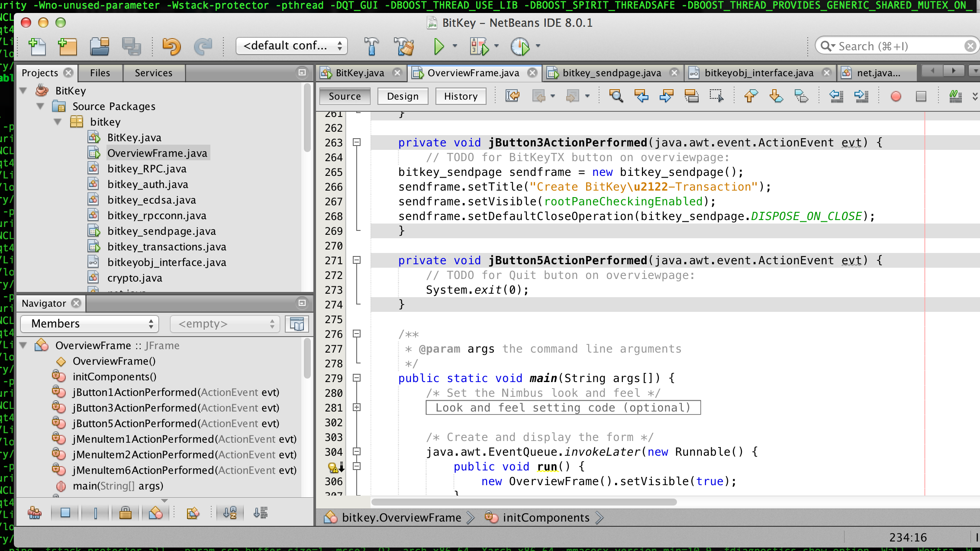Switch to bitkey_sendpage.java tab
The height and width of the screenshot is (551, 980).
pyautogui.click(x=612, y=73)
